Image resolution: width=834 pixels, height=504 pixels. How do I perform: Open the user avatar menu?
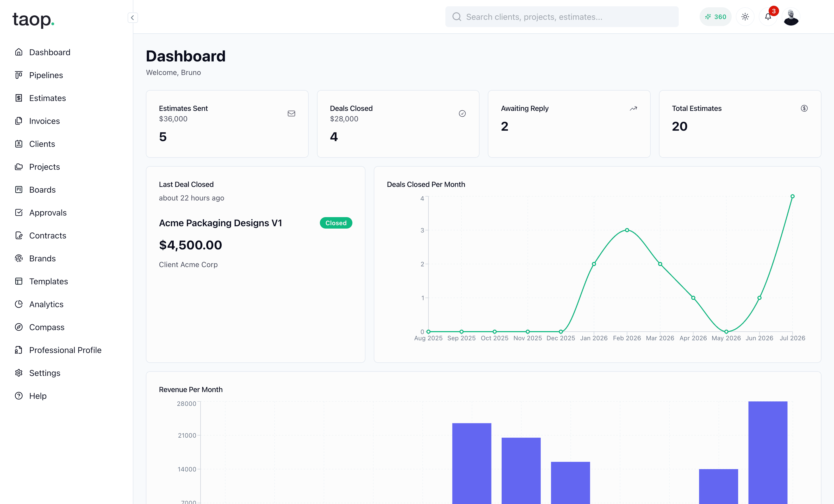tap(791, 17)
